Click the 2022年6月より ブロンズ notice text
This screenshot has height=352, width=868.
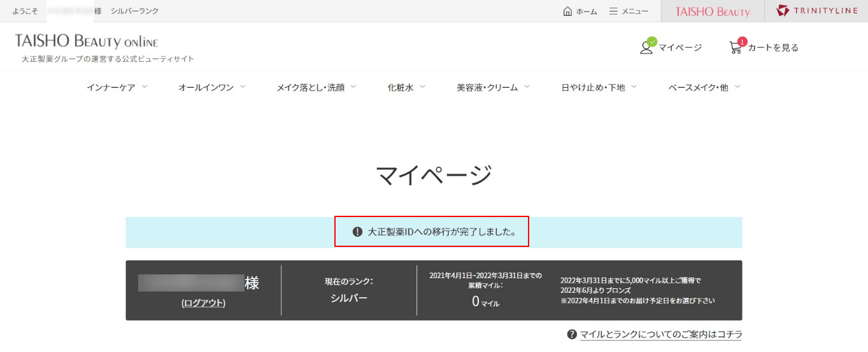coord(595,290)
